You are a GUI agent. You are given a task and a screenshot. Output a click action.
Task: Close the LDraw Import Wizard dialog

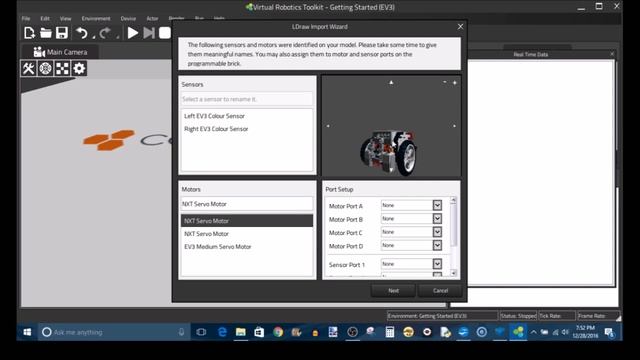tap(460, 27)
